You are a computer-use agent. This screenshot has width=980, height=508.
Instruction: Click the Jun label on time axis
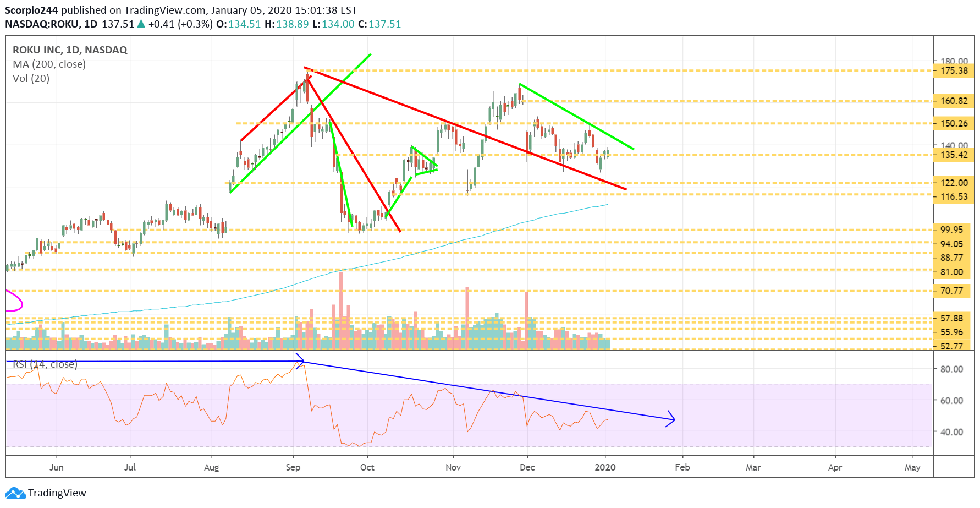[56, 467]
